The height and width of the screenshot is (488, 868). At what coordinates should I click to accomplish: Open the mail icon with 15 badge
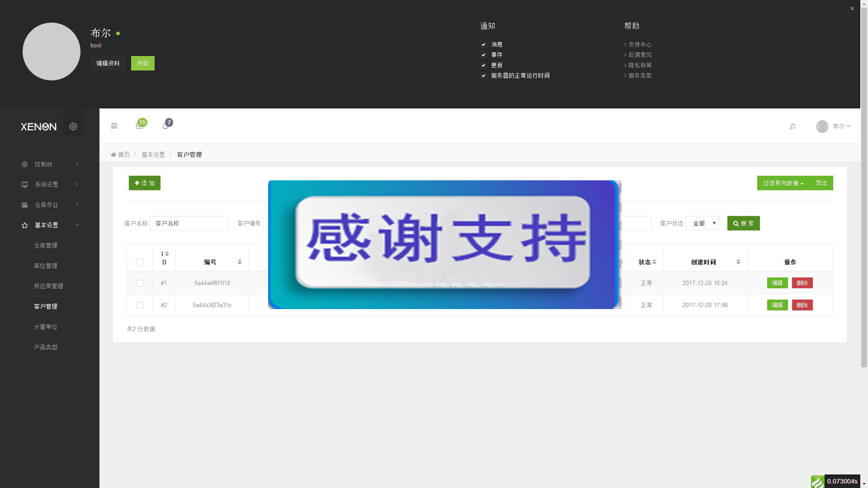tap(139, 126)
